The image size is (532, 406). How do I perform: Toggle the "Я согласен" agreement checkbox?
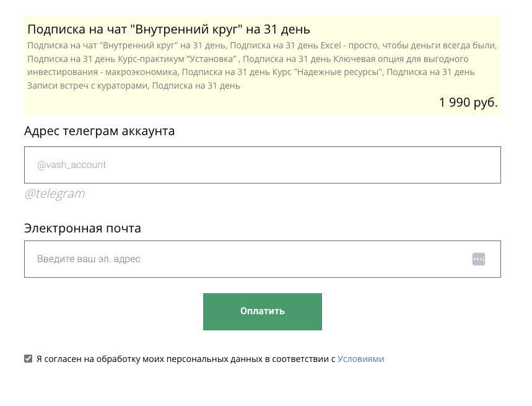[28, 358]
